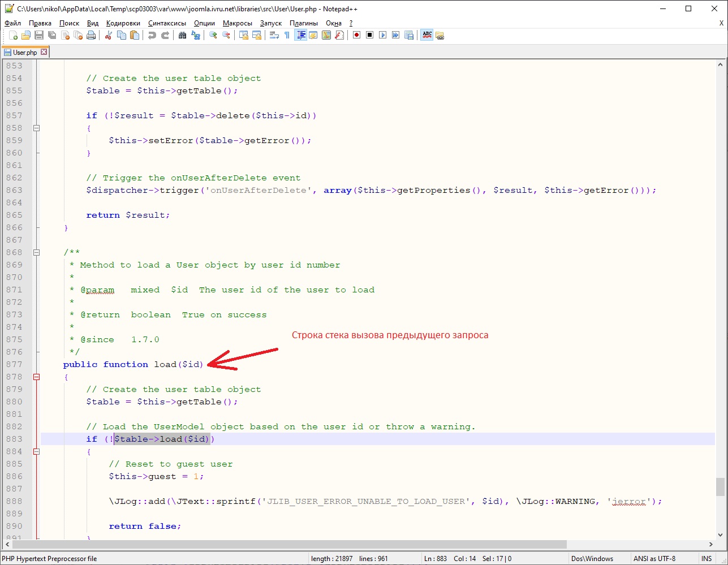This screenshot has width=728, height=565.
Task: Open the Запуск menu
Action: click(271, 23)
